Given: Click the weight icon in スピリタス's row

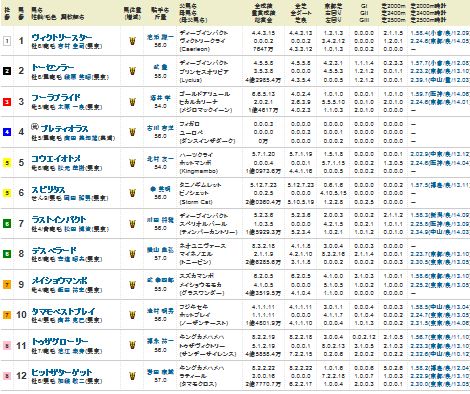Looking at the screenshot, I should click(132, 193).
